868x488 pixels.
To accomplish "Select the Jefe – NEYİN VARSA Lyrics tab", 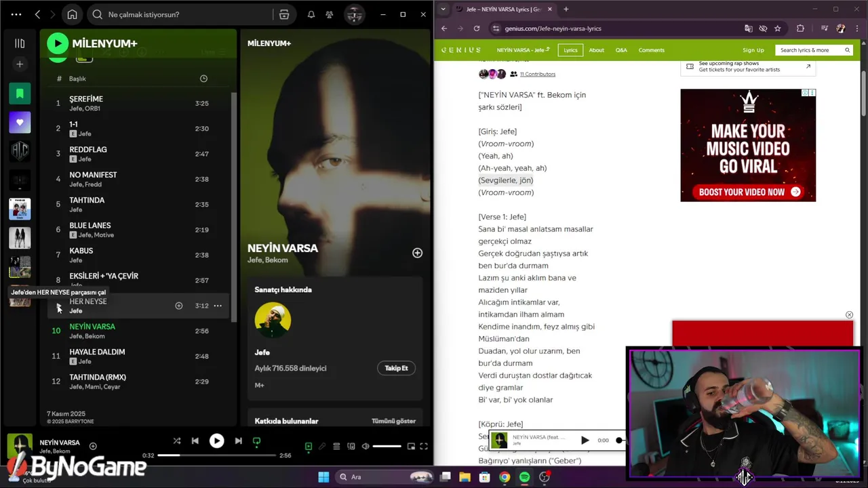I will coord(503,9).
